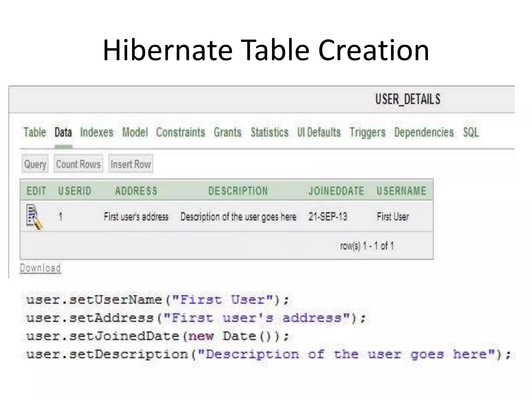Click the USERID column header
Image resolution: width=532 pixels, height=399 pixels.
tap(75, 191)
